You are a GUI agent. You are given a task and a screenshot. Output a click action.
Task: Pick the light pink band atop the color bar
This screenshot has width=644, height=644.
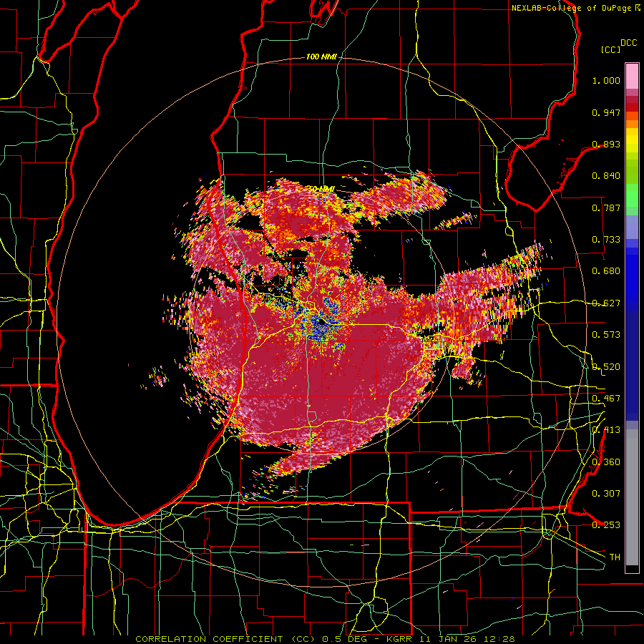coord(632,77)
